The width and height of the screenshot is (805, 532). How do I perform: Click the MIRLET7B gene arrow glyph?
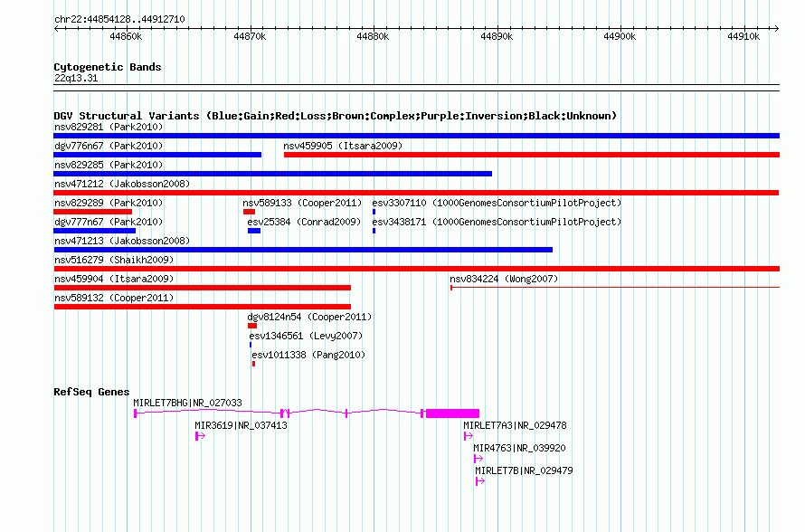click(480, 481)
